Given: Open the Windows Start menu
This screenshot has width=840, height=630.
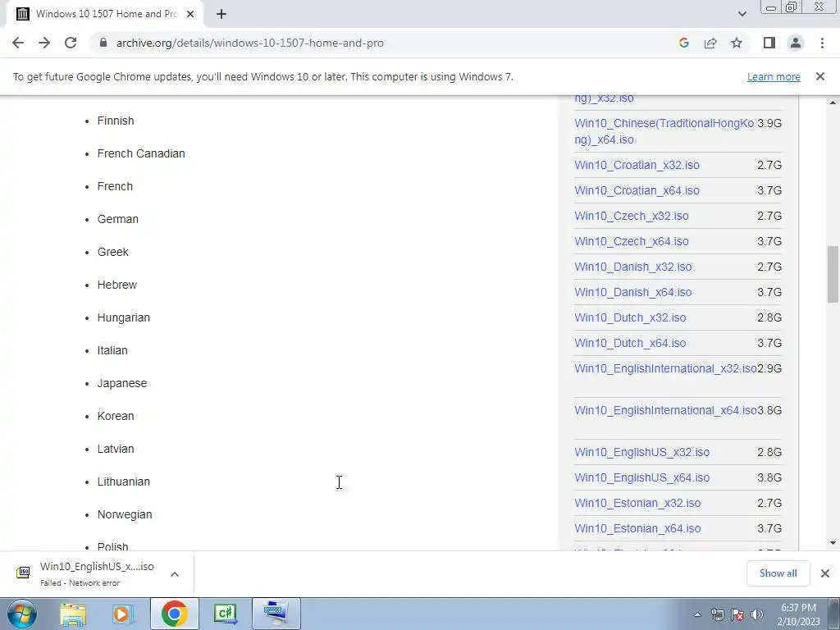Looking at the screenshot, I should tap(21, 614).
